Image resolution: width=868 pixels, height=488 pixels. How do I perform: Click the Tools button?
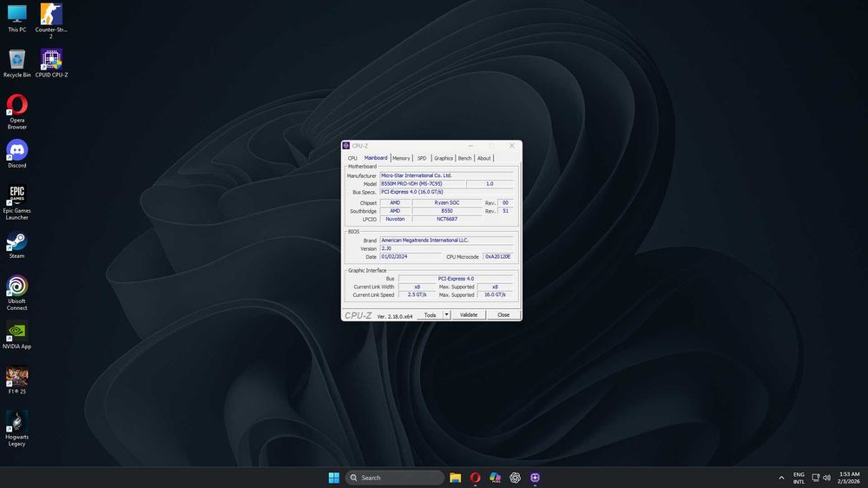click(x=430, y=314)
